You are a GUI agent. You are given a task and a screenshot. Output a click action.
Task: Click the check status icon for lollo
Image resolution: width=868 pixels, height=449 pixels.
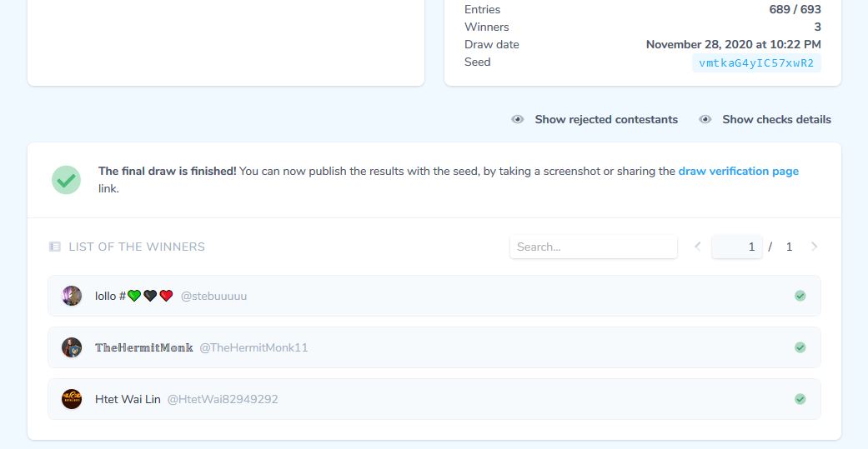tap(800, 296)
